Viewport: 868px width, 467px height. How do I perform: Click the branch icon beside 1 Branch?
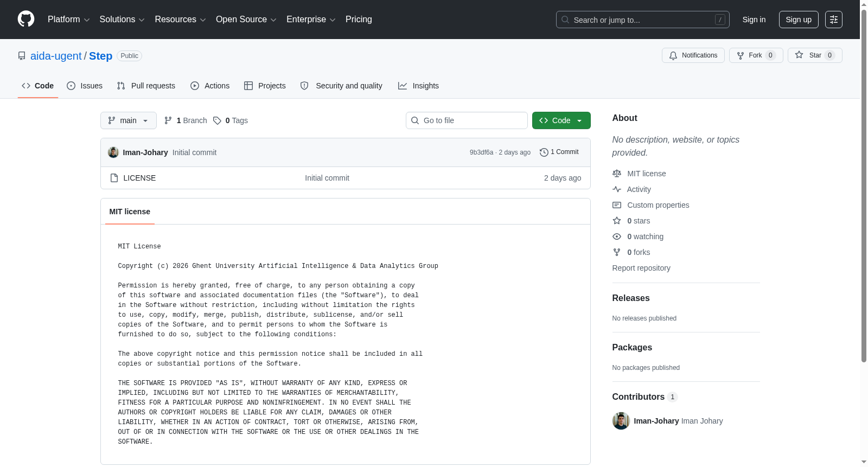click(x=168, y=120)
